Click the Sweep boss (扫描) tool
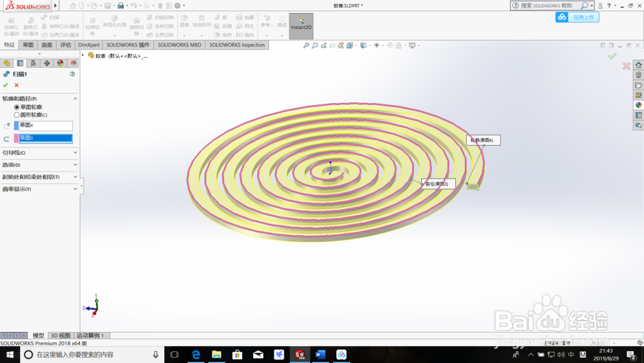 (50, 17)
